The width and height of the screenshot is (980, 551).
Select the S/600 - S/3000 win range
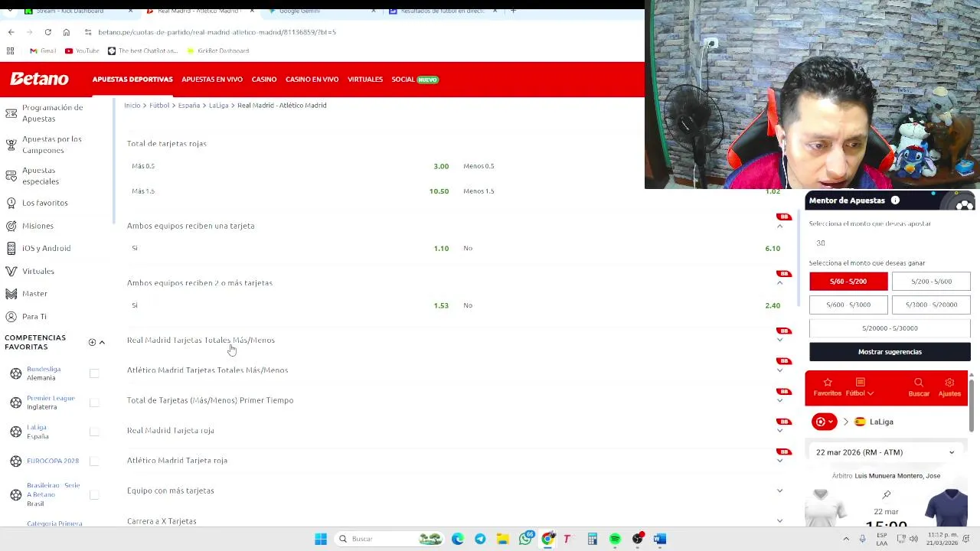tap(848, 305)
